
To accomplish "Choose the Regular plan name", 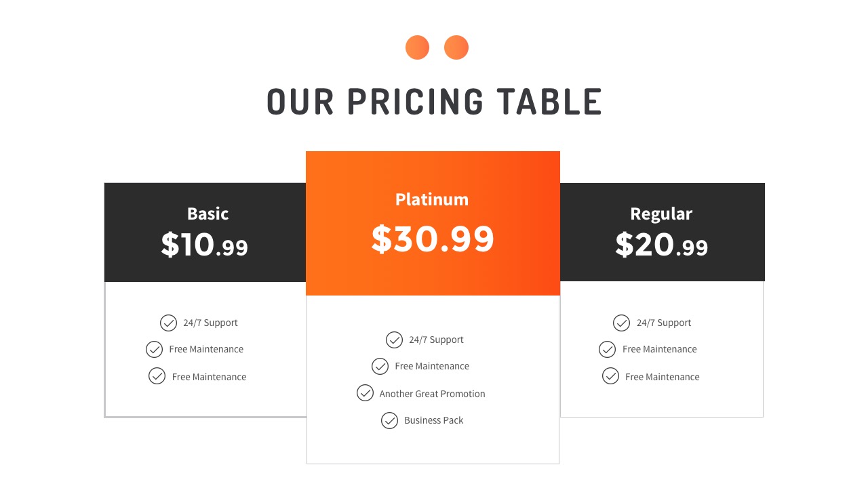I will [x=661, y=213].
